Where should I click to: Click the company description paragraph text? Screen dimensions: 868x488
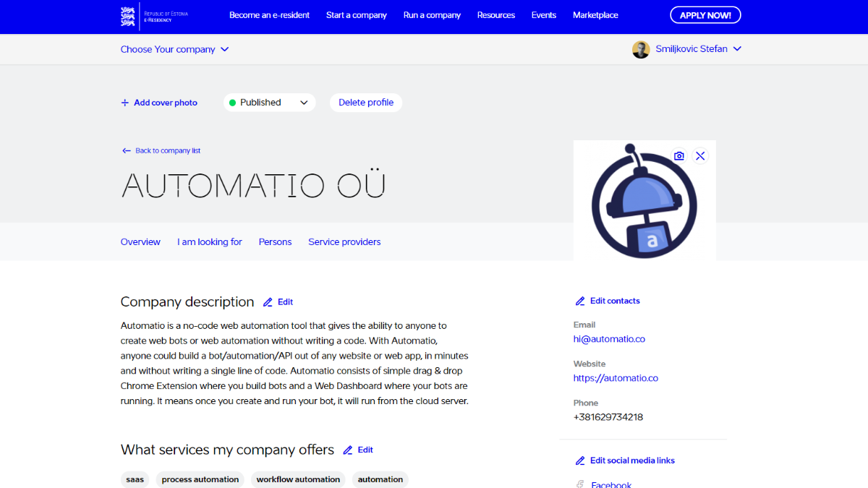click(295, 364)
